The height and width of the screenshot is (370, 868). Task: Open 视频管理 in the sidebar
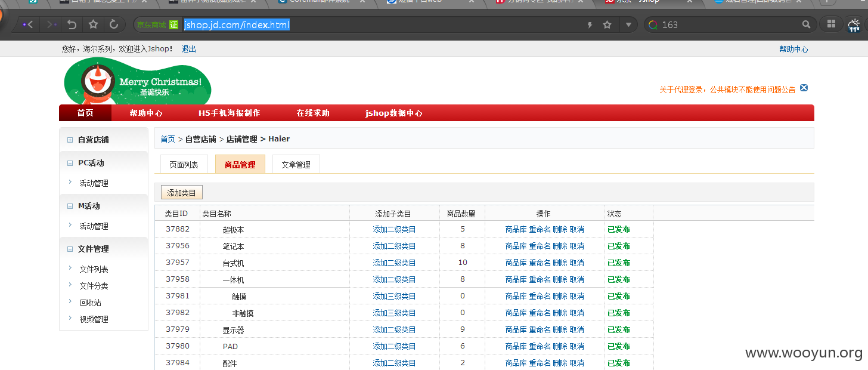[94, 319]
